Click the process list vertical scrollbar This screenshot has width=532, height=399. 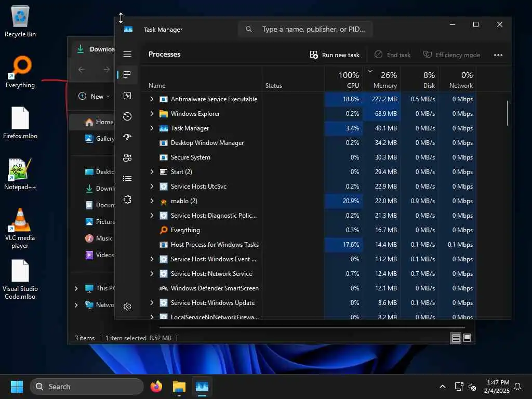pyautogui.click(x=508, y=113)
